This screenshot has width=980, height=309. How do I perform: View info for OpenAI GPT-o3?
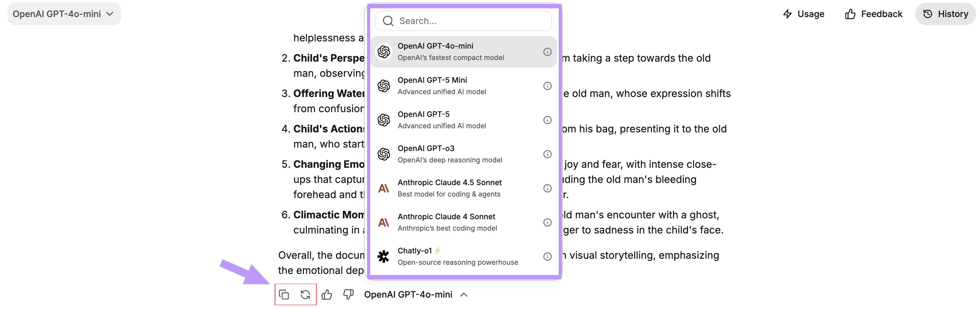point(548,154)
